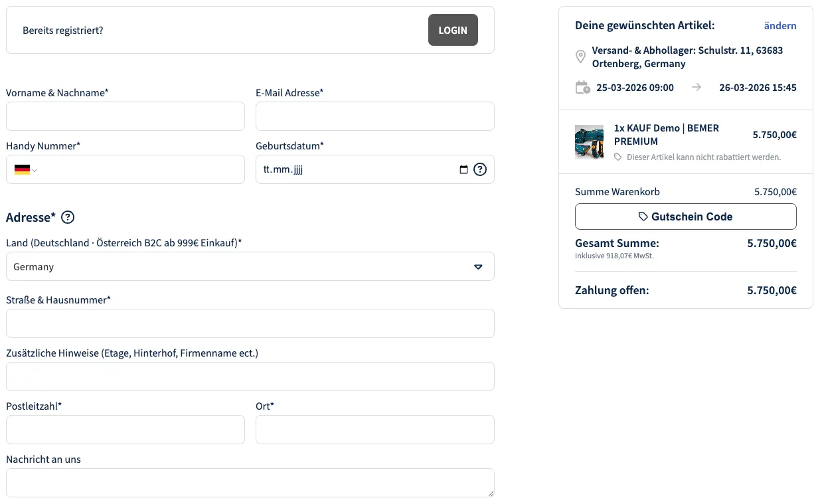Click the arrow between the two booking dates
Screen dimensions: 820x504
click(x=697, y=87)
